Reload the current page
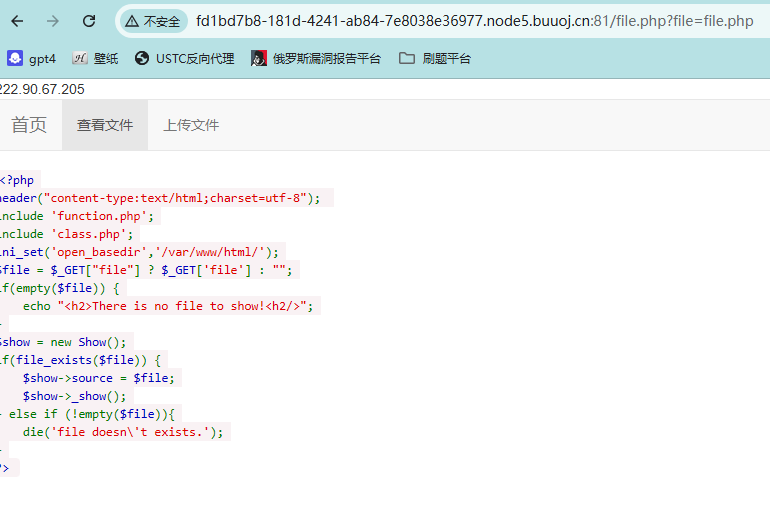Screen dimensions: 770x532 (x=89, y=21)
